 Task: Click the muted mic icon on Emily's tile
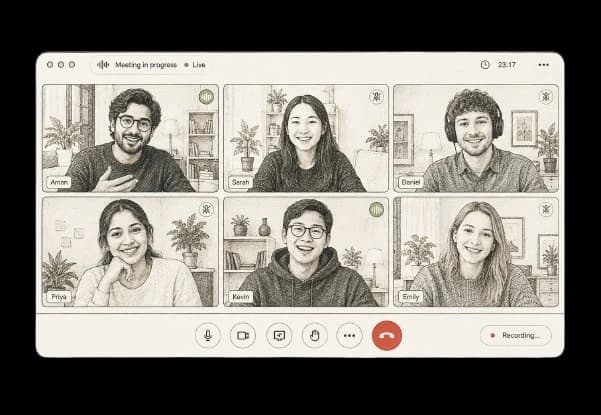point(546,210)
